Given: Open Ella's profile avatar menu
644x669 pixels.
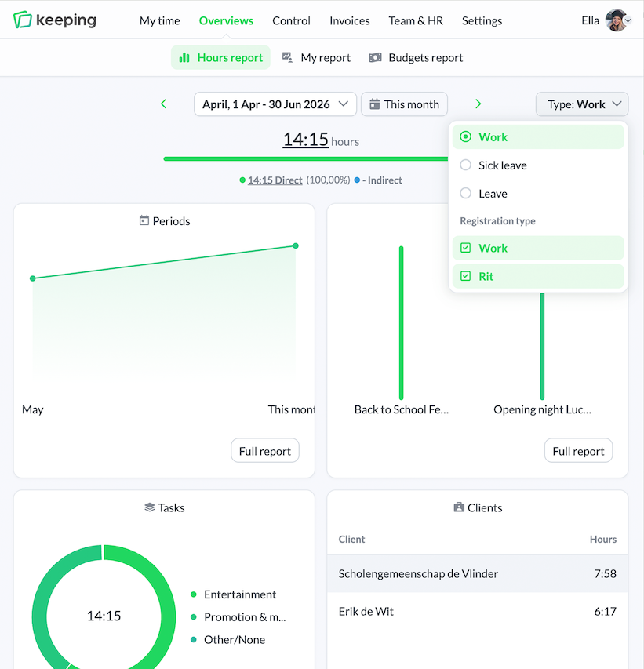Looking at the screenshot, I should pyautogui.click(x=618, y=20).
